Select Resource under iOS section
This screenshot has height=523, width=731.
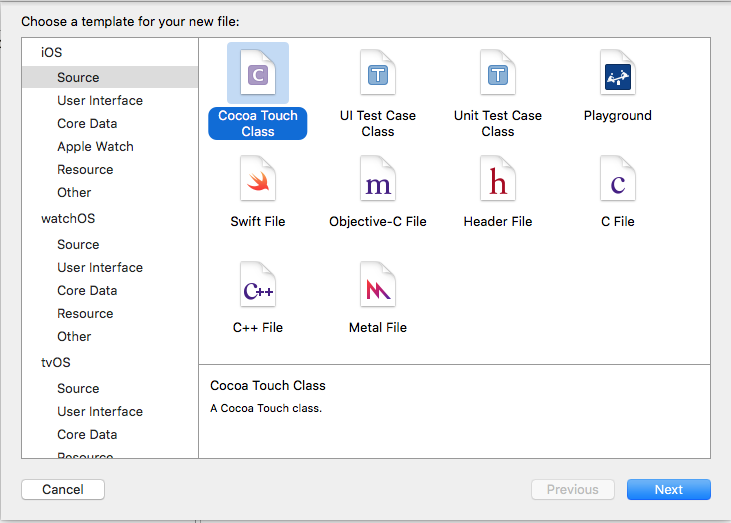click(x=85, y=169)
